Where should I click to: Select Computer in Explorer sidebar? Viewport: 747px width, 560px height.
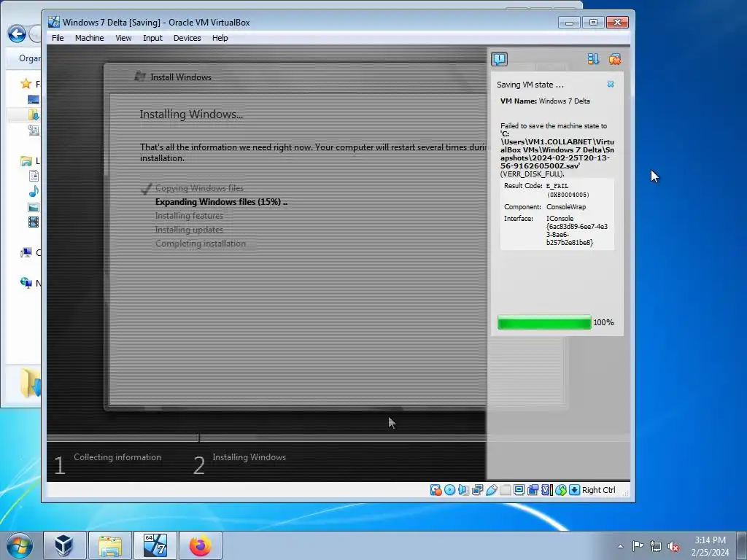(26, 252)
